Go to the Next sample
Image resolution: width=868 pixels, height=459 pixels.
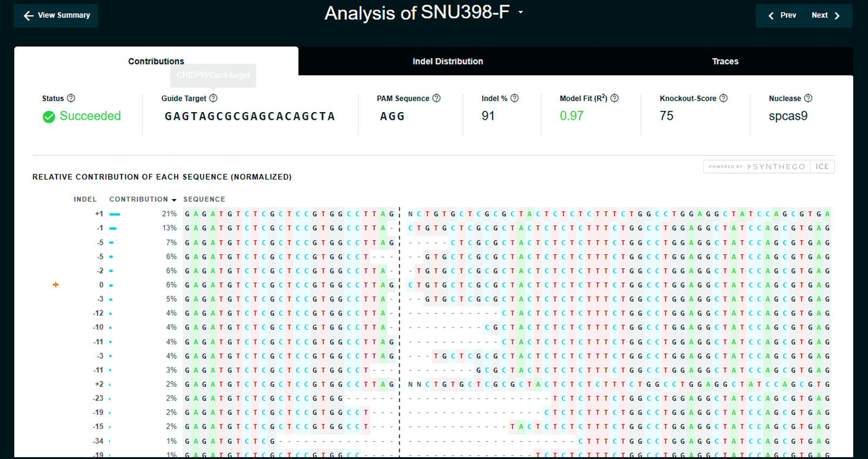tap(826, 16)
